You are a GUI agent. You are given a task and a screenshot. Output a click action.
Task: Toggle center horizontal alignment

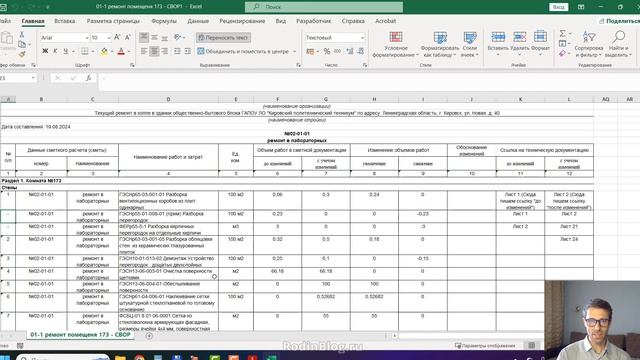(x=154, y=51)
